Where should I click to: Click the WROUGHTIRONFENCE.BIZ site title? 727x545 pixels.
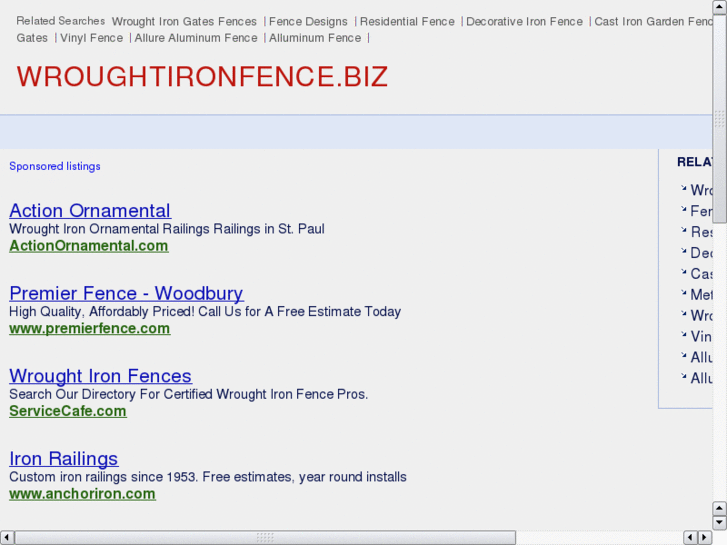point(202,77)
